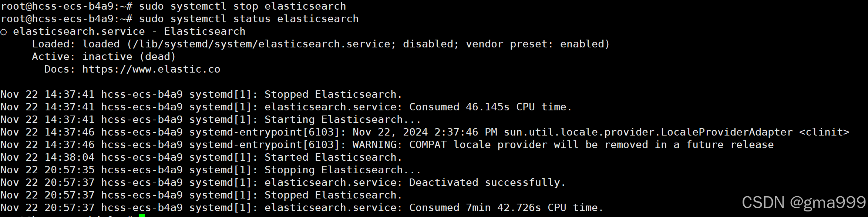Image resolution: width=868 pixels, height=217 pixels.
Task: Click the 'Deactivated successfully.' log entry
Action: (487, 183)
